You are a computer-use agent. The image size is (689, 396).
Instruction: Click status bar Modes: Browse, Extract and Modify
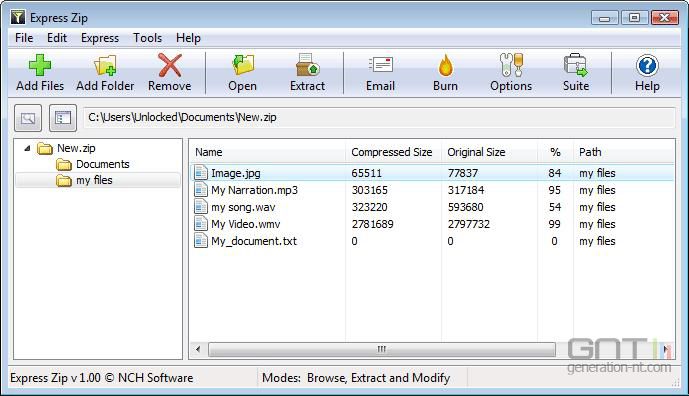click(x=356, y=378)
